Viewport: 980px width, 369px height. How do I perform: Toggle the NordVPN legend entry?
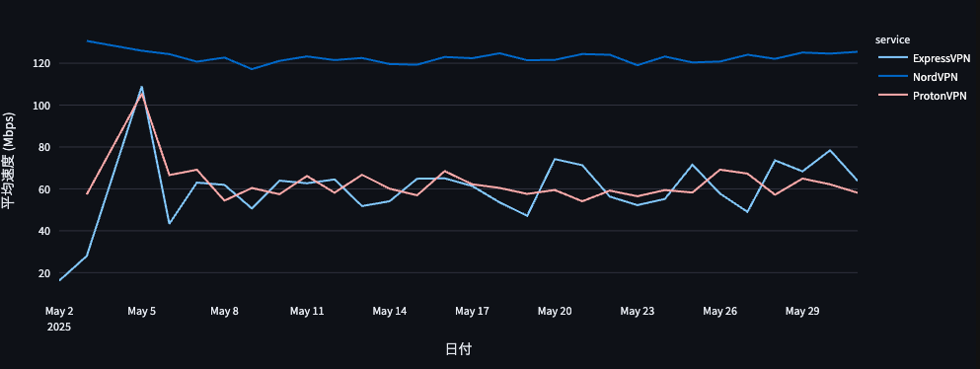click(x=918, y=77)
